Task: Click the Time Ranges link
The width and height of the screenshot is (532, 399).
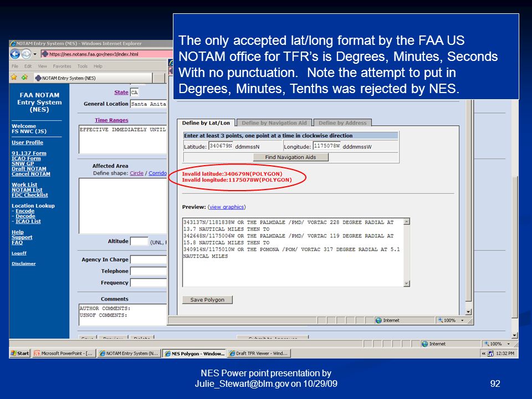Action: coord(111,120)
